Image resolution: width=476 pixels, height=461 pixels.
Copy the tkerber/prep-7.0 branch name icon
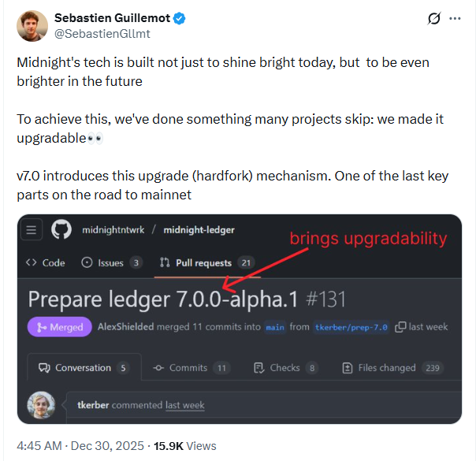pyautogui.click(x=400, y=326)
